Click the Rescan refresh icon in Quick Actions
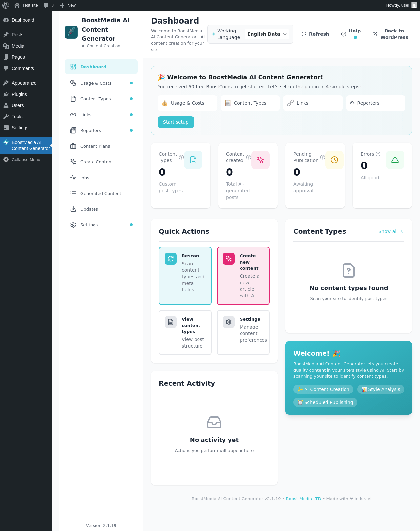This screenshot has width=420, height=531. [x=171, y=259]
